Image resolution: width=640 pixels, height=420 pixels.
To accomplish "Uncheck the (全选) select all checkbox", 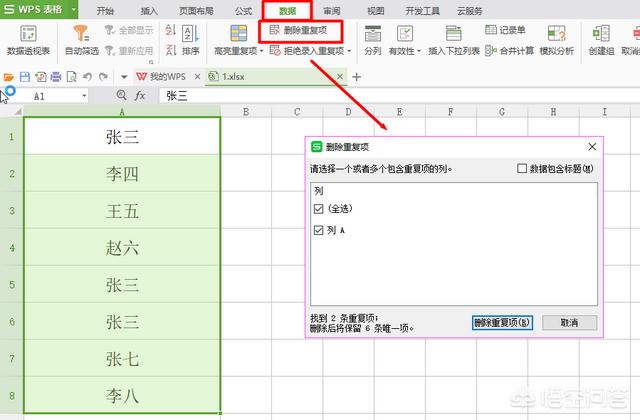I will 318,209.
